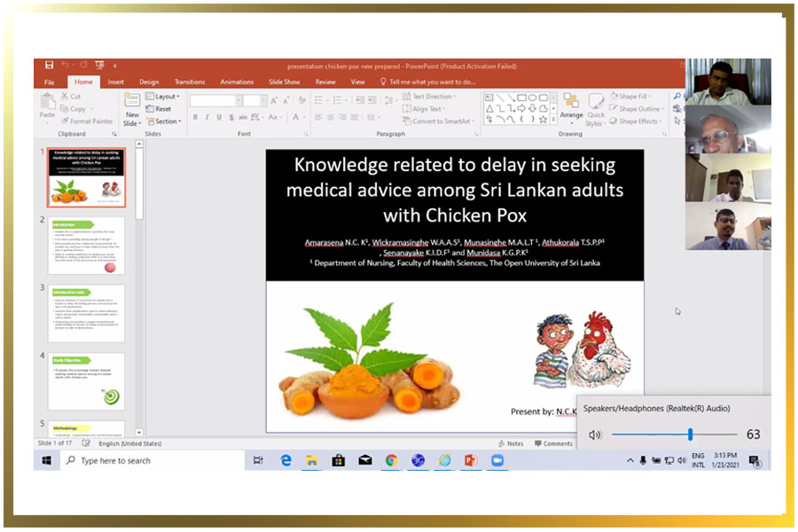This screenshot has height=532, width=798.
Task: Open the spell check icon in status bar
Action: click(x=86, y=443)
